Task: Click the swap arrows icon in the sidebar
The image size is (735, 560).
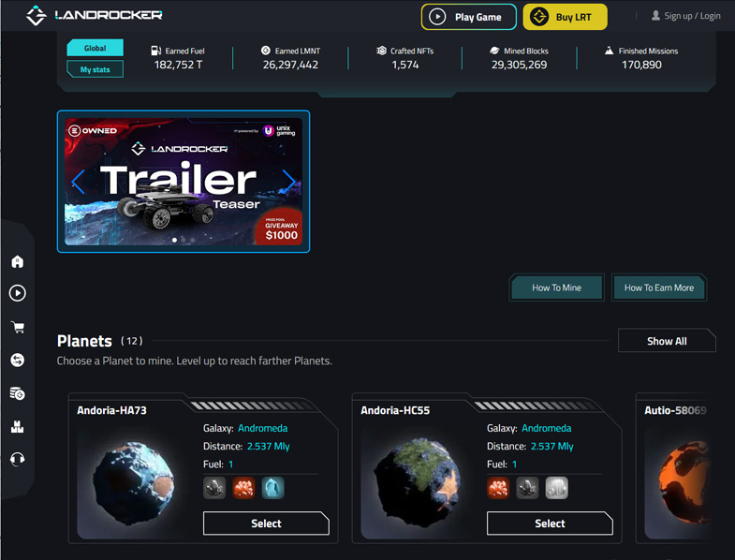Action: tap(18, 360)
